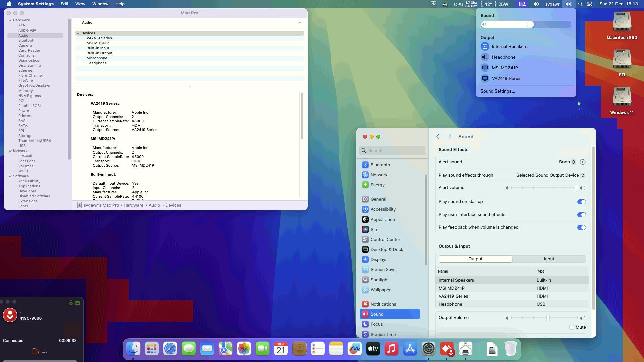Adjust Output volume slider

pyautogui.click(x=543, y=318)
